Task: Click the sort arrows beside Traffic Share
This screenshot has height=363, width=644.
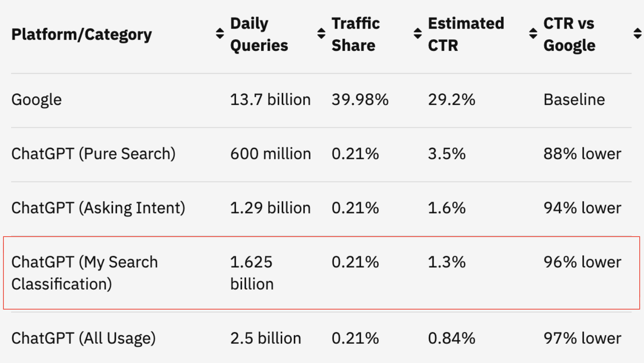Action: 418,34
